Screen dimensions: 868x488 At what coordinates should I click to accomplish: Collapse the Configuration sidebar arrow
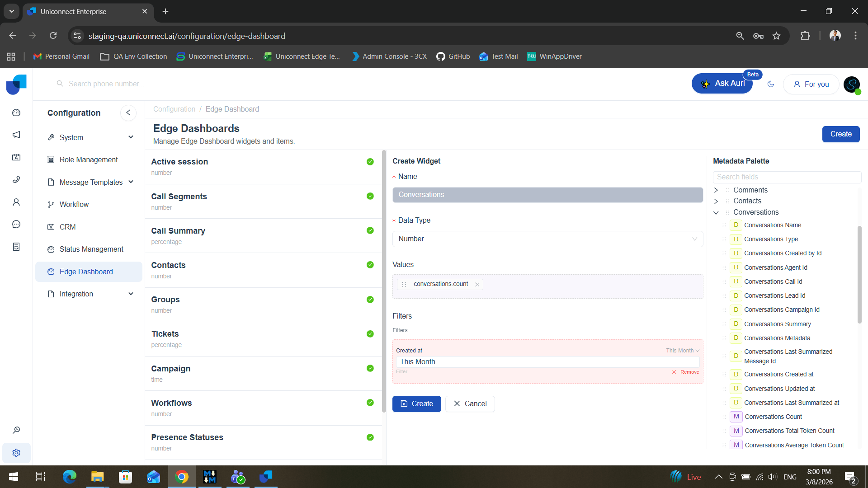pyautogui.click(x=128, y=113)
